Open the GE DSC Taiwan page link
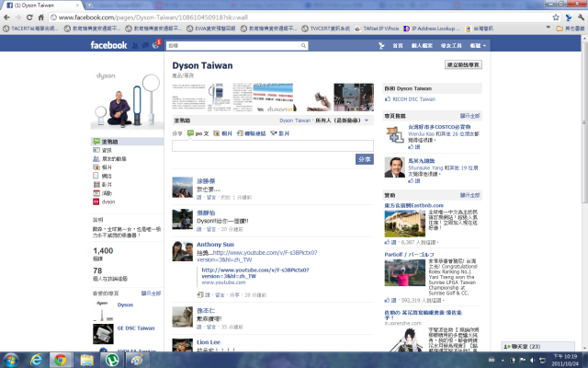This screenshot has height=368, width=588. (x=136, y=328)
